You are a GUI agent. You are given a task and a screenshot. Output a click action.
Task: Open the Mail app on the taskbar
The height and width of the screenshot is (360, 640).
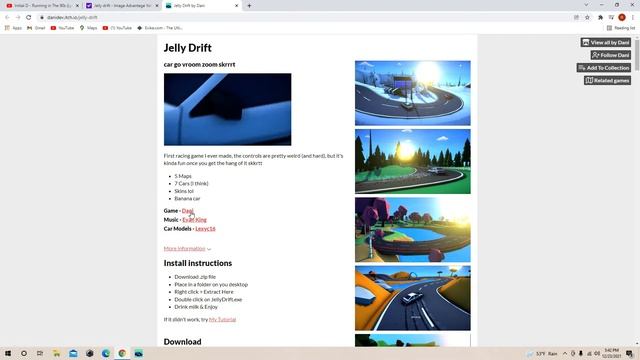pos(73,353)
